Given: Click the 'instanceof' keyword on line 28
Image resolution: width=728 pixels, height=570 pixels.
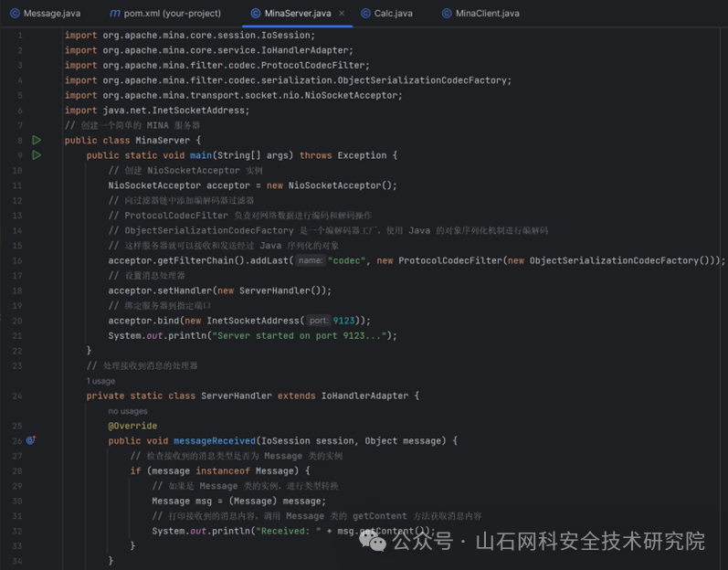Looking at the screenshot, I should click(223, 471).
